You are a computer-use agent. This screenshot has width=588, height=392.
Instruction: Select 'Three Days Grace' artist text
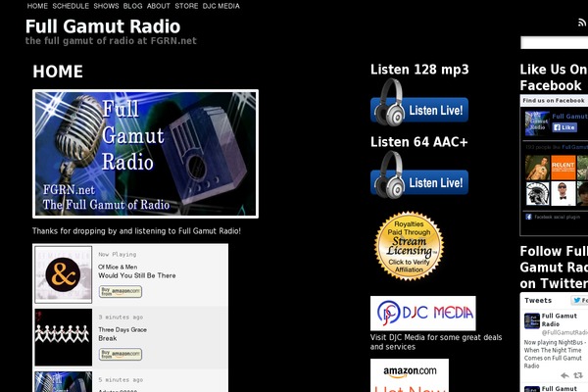pyautogui.click(x=122, y=329)
